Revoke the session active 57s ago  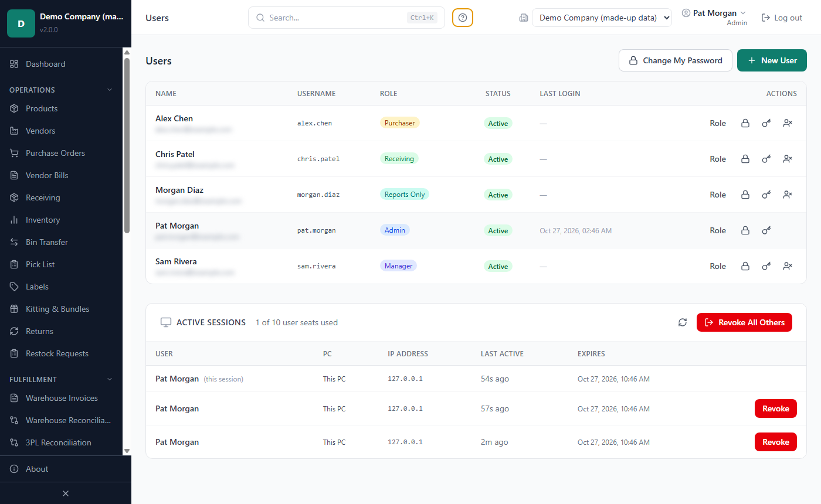775,408
